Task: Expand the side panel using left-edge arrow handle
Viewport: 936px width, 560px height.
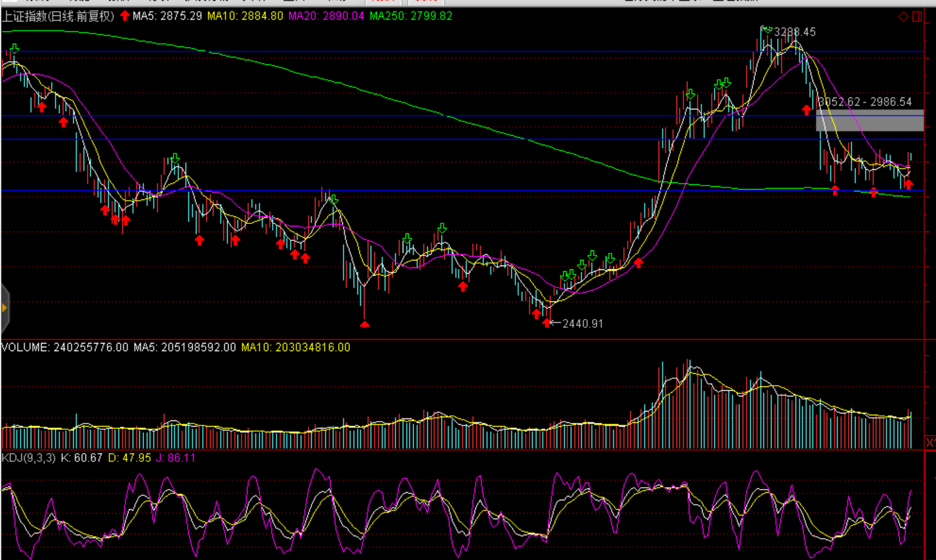Action: [x=4, y=308]
